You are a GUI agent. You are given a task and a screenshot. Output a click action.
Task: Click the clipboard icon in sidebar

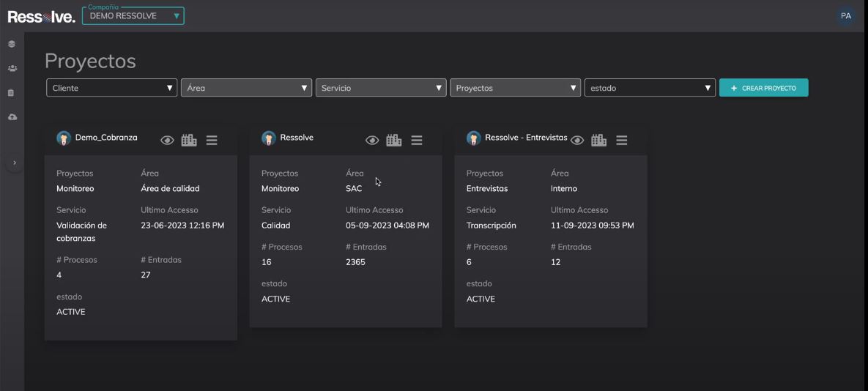click(12, 93)
